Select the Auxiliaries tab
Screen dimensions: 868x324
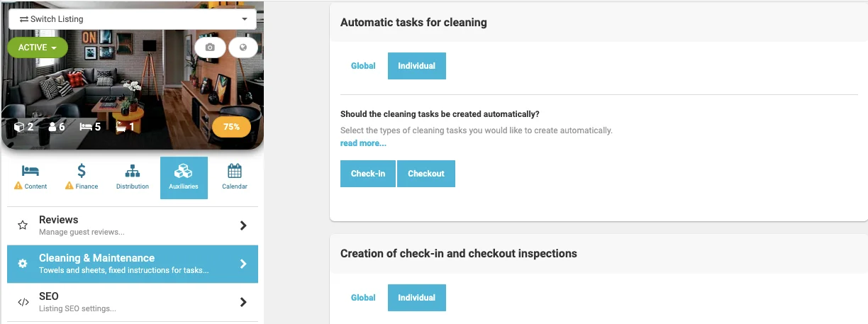pos(184,177)
